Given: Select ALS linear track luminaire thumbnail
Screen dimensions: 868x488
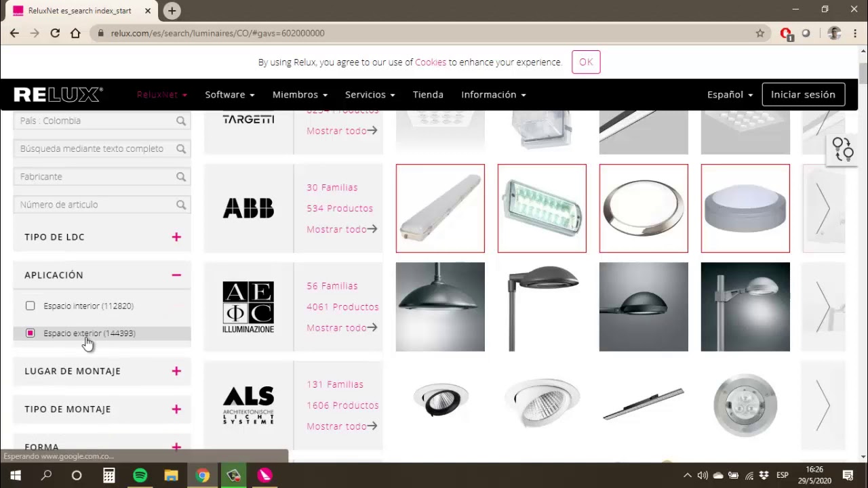Looking at the screenshot, I should click(644, 405).
